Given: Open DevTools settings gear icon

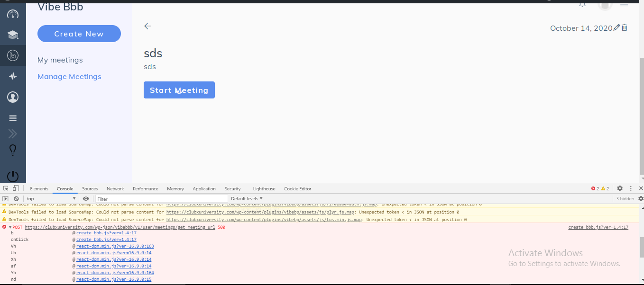Looking at the screenshot, I should point(620,188).
